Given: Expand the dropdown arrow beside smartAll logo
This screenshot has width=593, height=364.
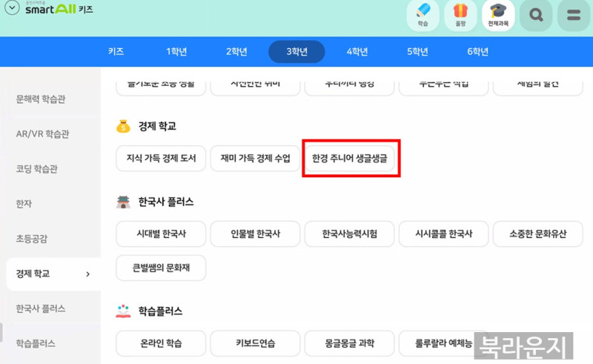Looking at the screenshot, I should [x=12, y=10].
